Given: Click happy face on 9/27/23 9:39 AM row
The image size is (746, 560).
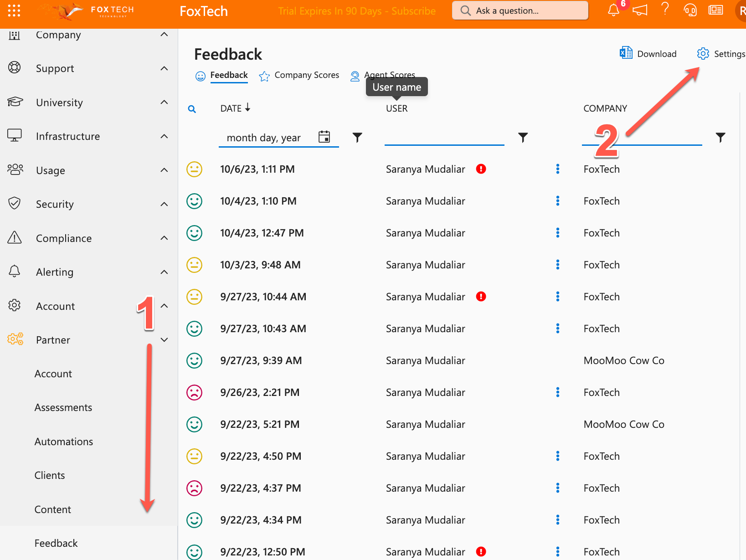Looking at the screenshot, I should point(194,360).
